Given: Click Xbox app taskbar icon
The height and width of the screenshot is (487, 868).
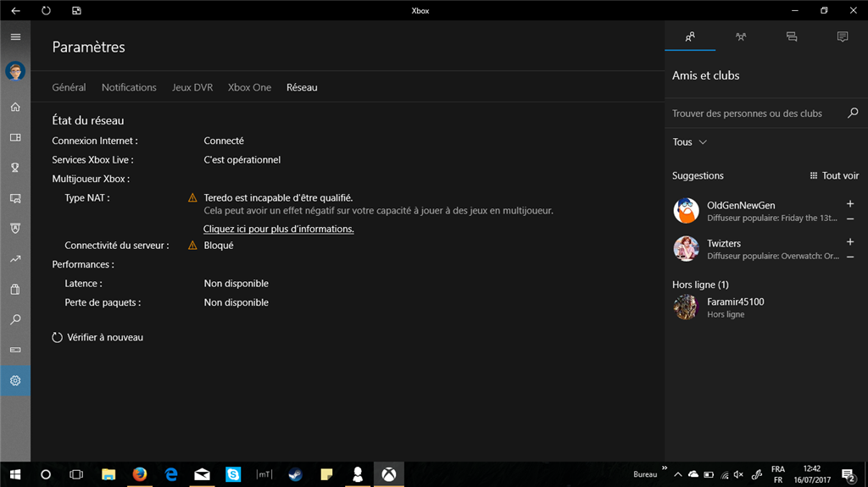Looking at the screenshot, I should [388, 474].
